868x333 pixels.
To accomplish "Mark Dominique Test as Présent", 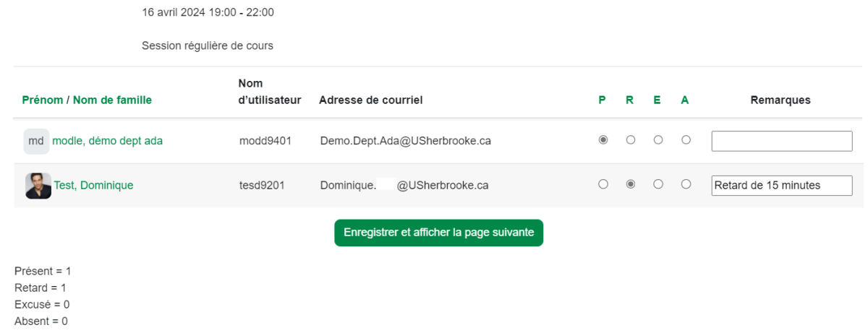I will 603,184.
